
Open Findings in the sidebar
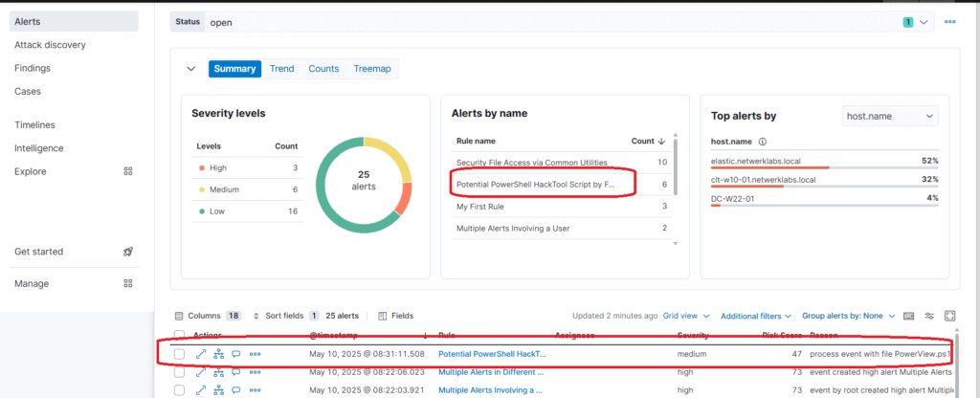(33, 68)
